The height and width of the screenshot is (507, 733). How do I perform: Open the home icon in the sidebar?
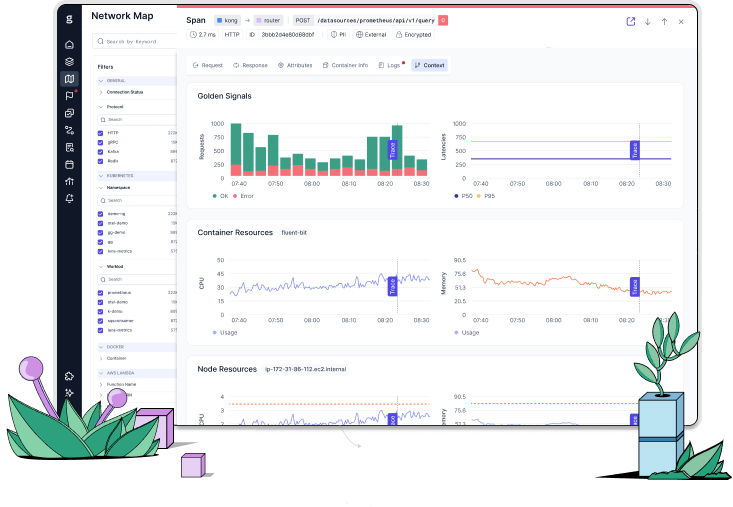(x=69, y=45)
